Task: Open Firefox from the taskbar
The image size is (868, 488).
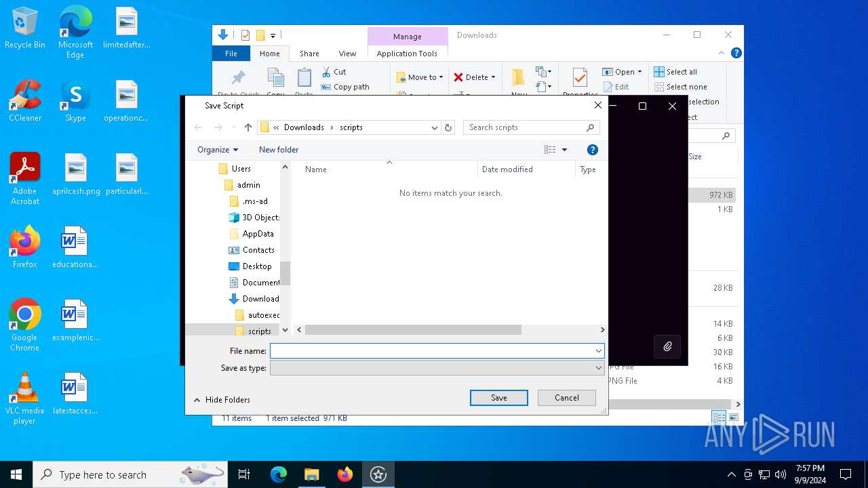Action: click(x=345, y=474)
